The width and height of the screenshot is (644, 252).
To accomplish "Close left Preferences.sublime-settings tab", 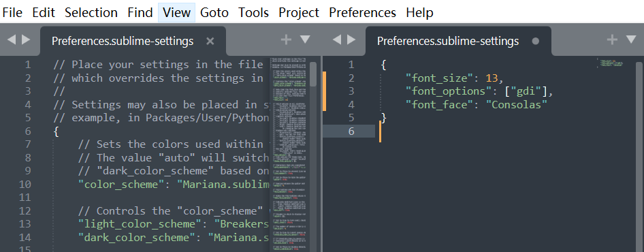I will click(210, 41).
